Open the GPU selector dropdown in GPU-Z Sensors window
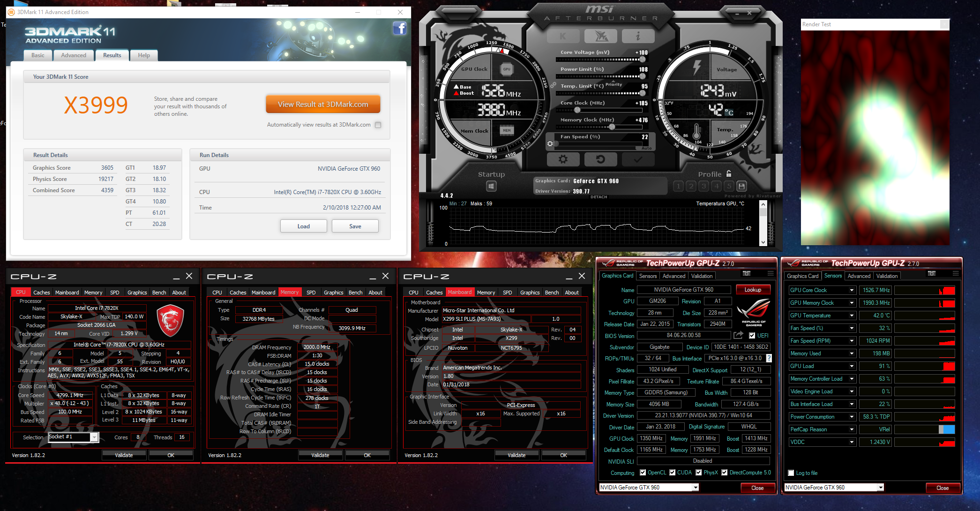980x511 pixels. [881, 488]
